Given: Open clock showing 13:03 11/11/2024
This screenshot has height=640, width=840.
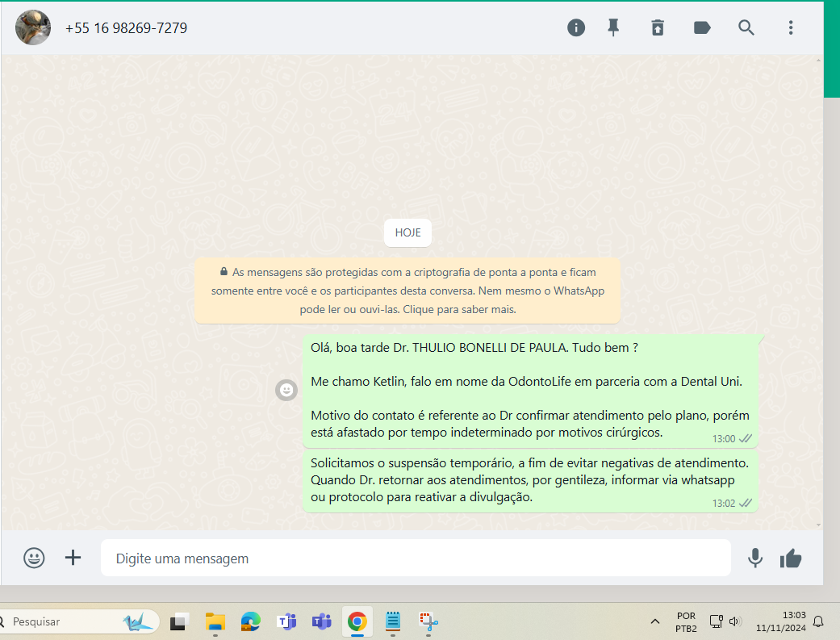Looking at the screenshot, I should [780, 621].
